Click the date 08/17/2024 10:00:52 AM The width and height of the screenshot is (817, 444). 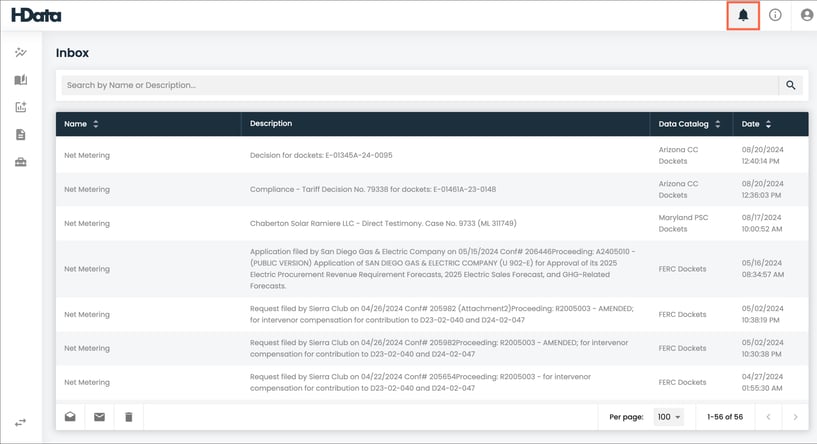(x=762, y=223)
